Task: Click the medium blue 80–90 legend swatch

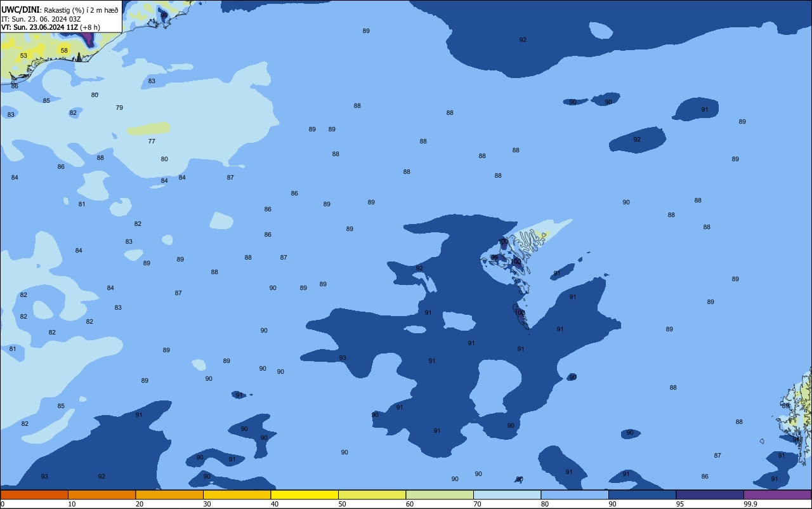Action: point(575,494)
